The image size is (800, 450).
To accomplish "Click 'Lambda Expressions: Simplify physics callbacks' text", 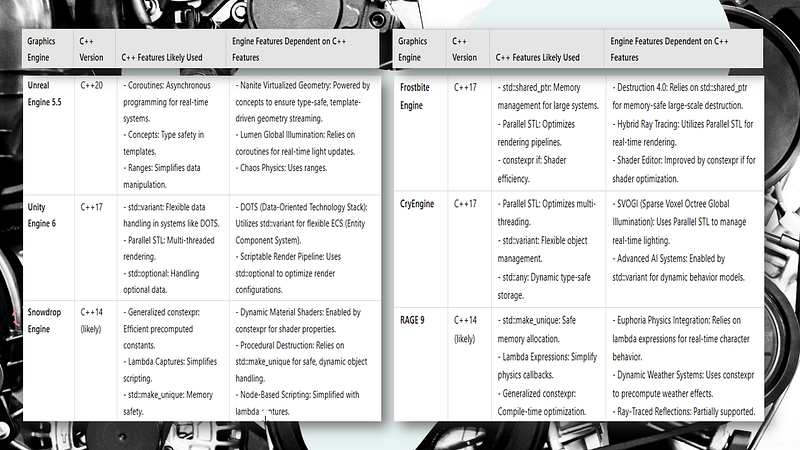I will [x=547, y=366].
